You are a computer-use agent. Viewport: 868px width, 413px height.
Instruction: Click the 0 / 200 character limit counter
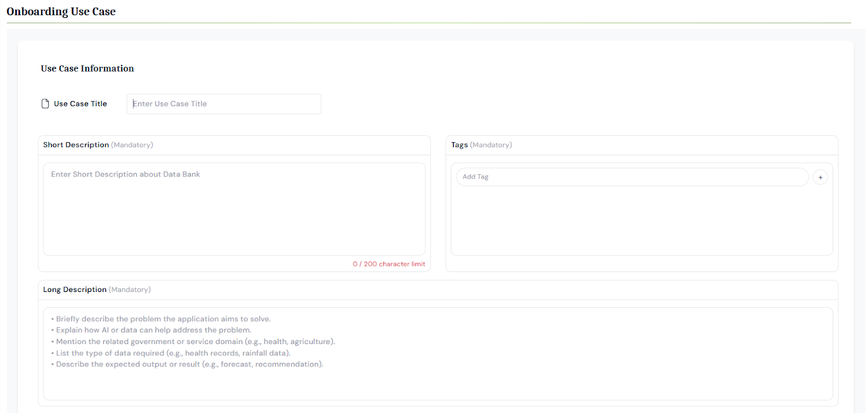click(389, 264)
